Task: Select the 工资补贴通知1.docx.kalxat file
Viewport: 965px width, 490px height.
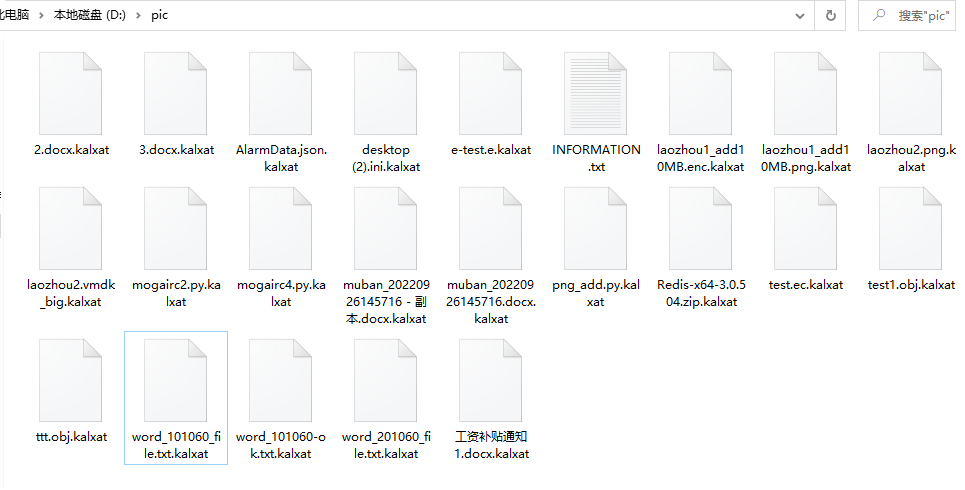Action: coord(491,400)
